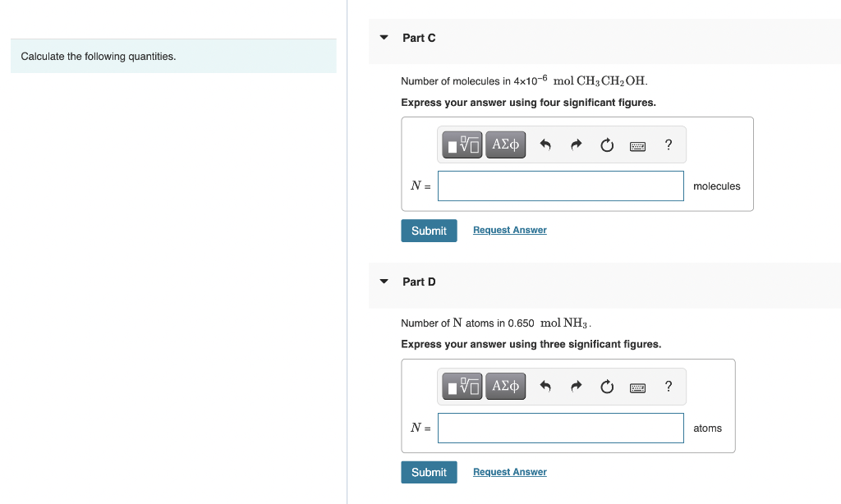The width and height of the screenshot is (841, 504).
Task: Open math templates palette in Part D
Action: coord(462,386)
